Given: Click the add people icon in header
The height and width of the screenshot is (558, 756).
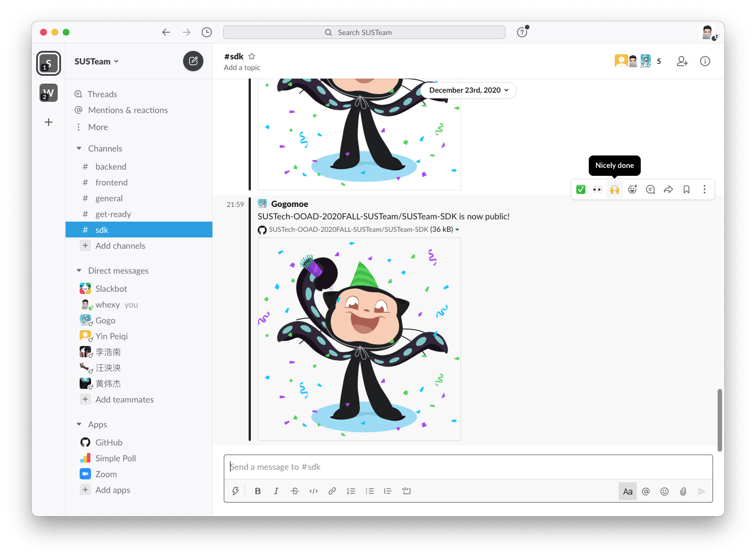Looking at the screenshot, I should [682, 61].
